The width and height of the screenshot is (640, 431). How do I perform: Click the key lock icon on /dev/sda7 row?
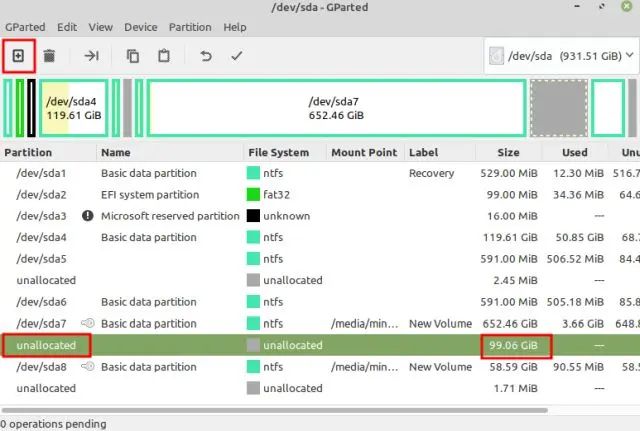(x=88, y=323)
